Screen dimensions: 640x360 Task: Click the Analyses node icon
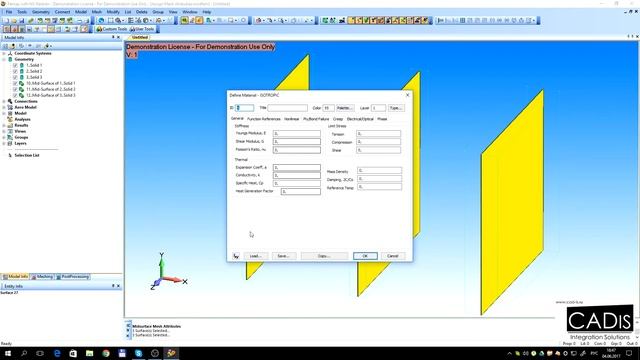[10, 119]
